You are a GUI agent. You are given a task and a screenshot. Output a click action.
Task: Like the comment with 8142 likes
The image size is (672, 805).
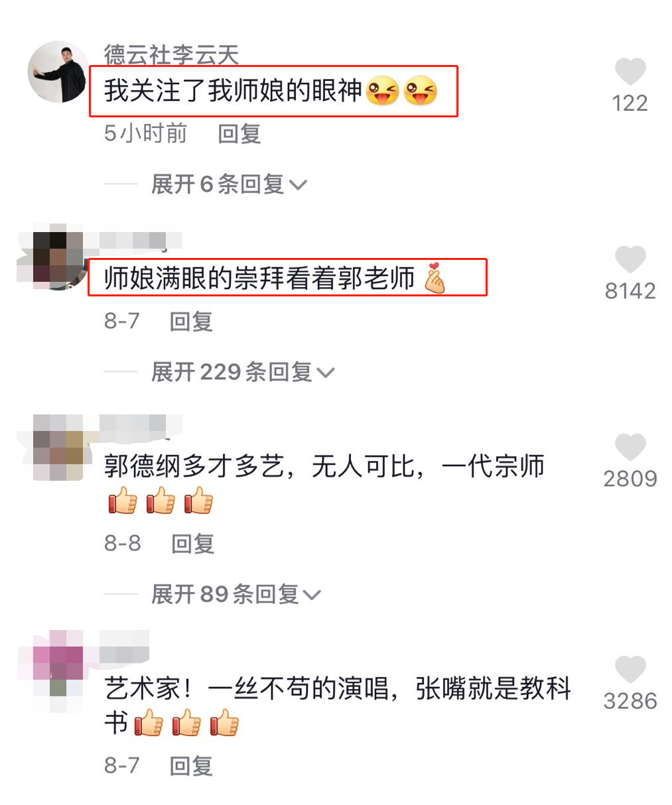point(630,259)
